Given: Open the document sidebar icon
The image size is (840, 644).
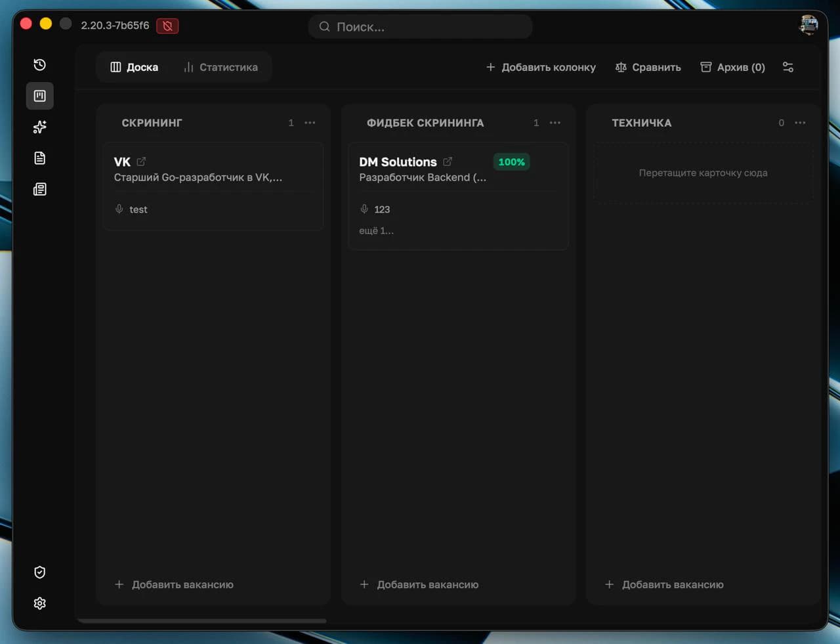Looking at the screenshot, I should tap(39, 158).
